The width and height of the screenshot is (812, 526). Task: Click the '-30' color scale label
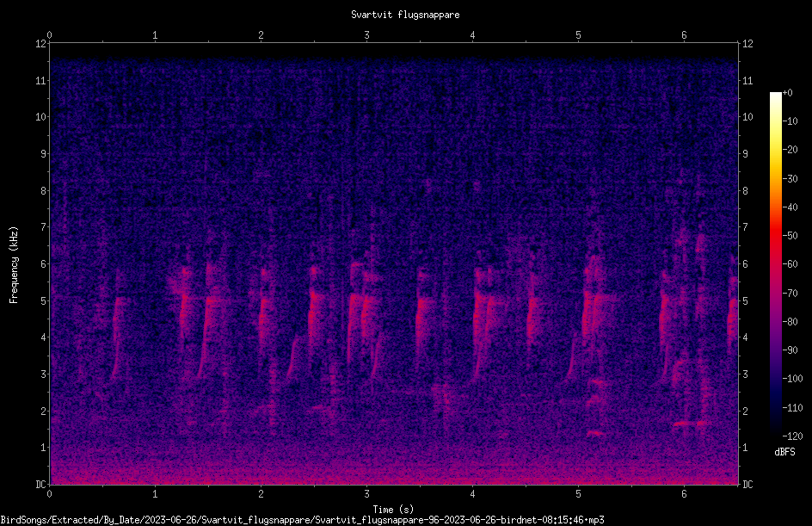click(x=790, y=179)
